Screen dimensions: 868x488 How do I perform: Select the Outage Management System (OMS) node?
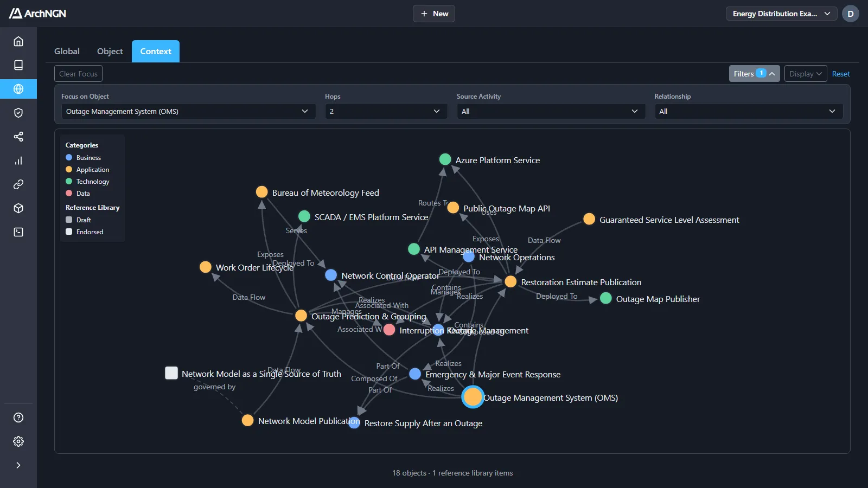pos(473,397)
